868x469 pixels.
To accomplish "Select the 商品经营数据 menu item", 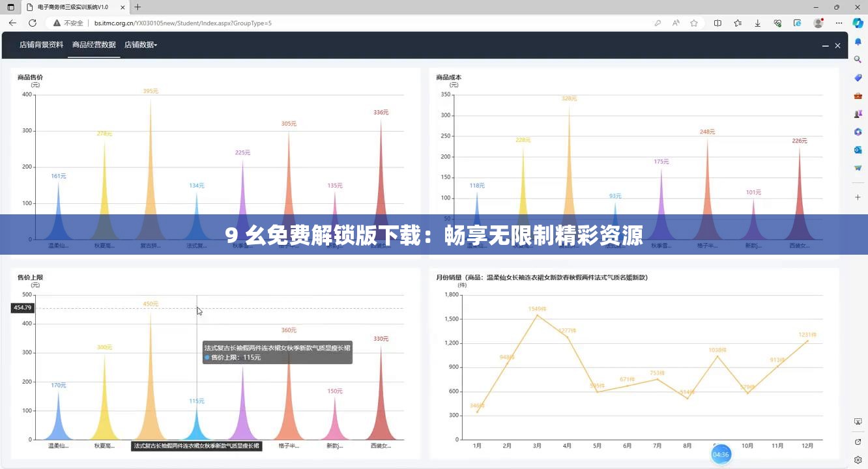I will 93,45.
